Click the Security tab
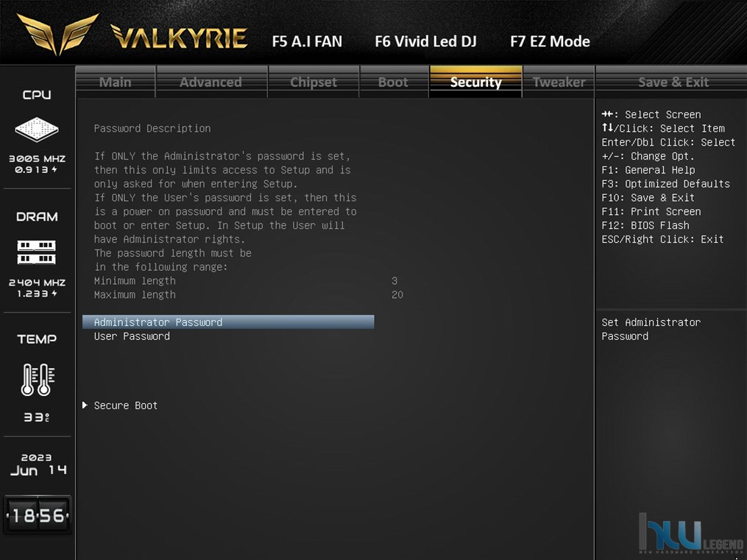Screen dimensions: 747x560 point(476,82)
